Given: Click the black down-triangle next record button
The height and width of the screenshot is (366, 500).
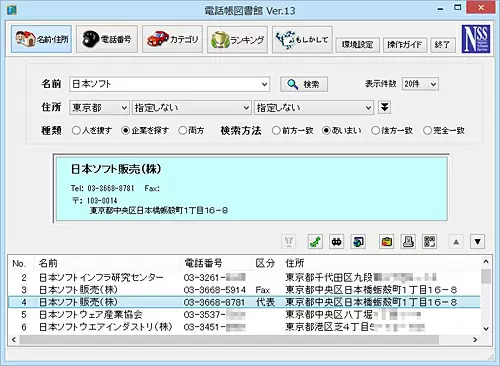Looking at the screenshot, I should click(x=477, y=242).
